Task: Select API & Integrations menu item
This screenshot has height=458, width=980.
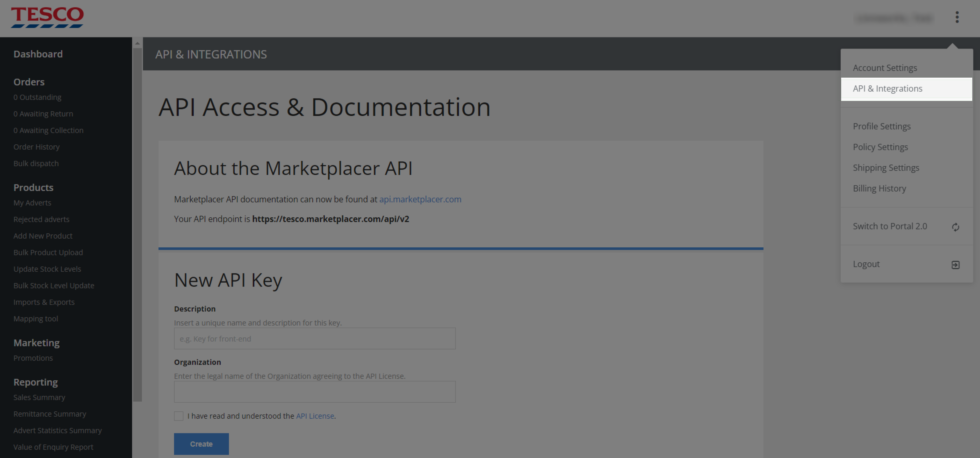Action: click(906, 89)
